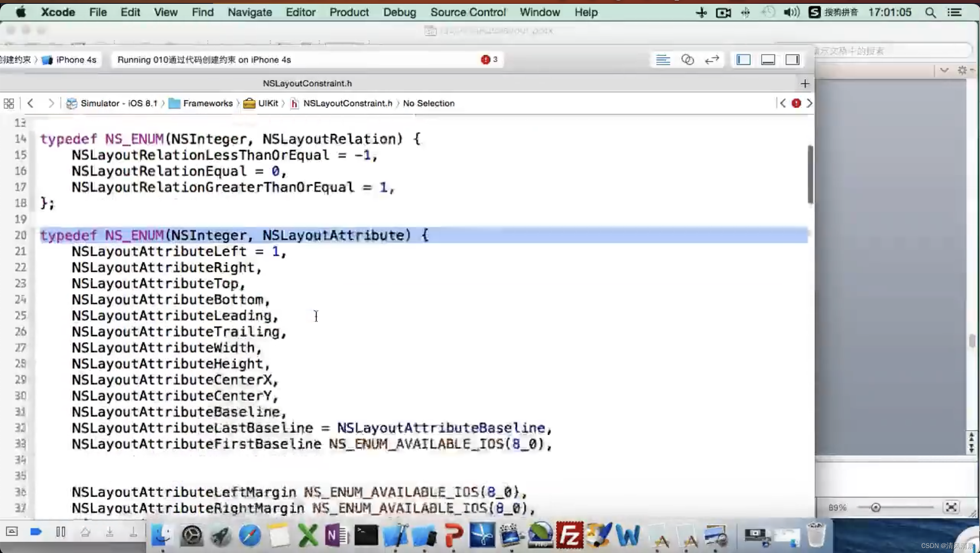The width and height of the screenshot is (980, 553).
Task: Open the Product menu
Action: [x=349, y=12]
